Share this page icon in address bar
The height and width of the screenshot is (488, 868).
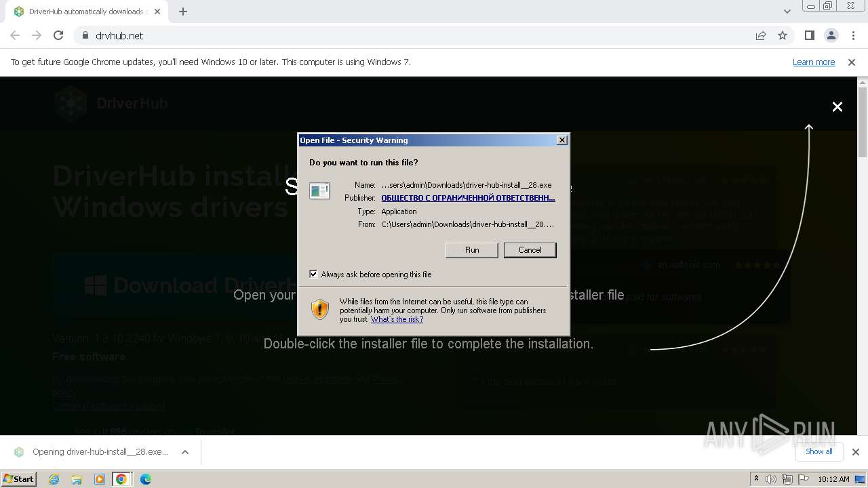(761, 35)
